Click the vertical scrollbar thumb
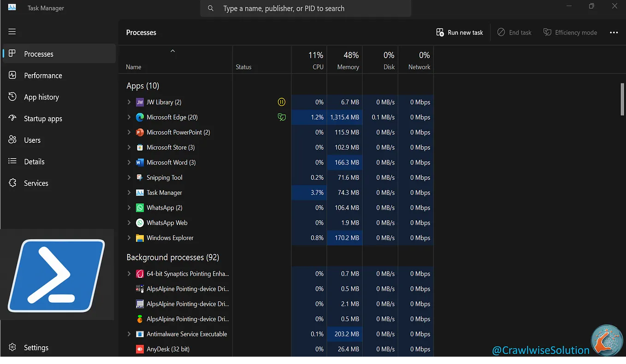The width and height of the screenshot is (626, 364). pyautogui.click(x=623, y=99)
